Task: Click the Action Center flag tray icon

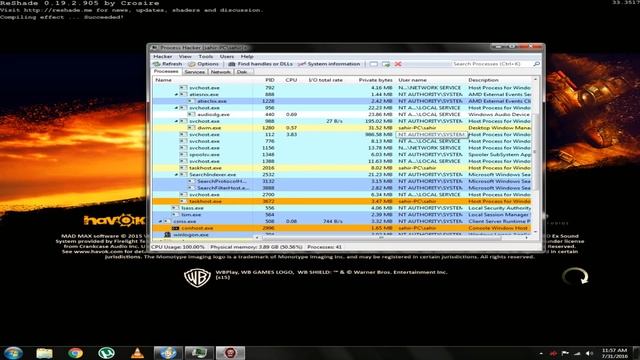Action: pyautogui.click(x=565, y=353)
